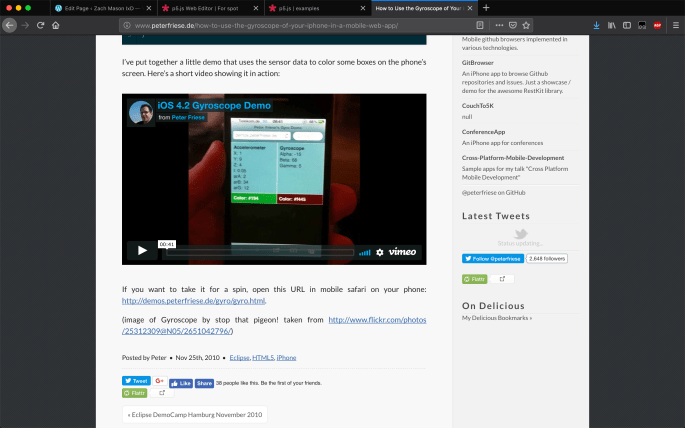This screenshot has width=685, height=428.
Task: Open the Downloads panel
Action: (x=596, y=25)
